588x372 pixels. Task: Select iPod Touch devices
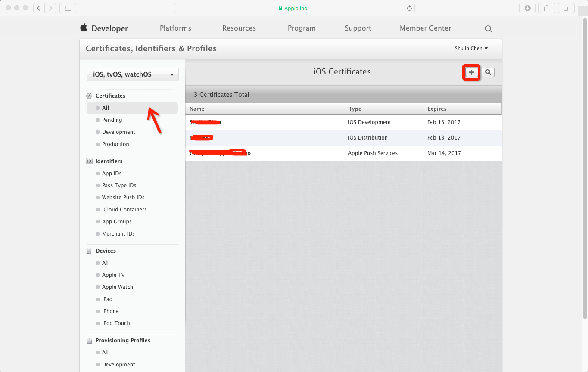coord(116,323)
